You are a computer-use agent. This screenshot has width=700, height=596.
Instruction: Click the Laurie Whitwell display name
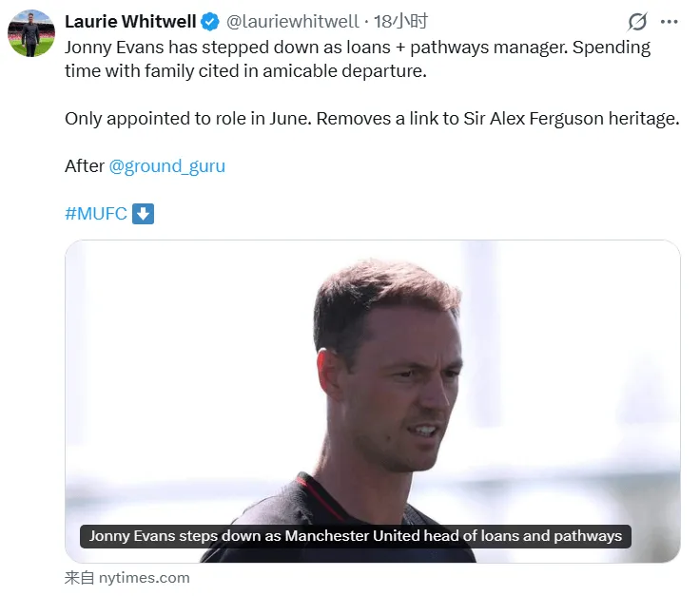coord(130,22)
